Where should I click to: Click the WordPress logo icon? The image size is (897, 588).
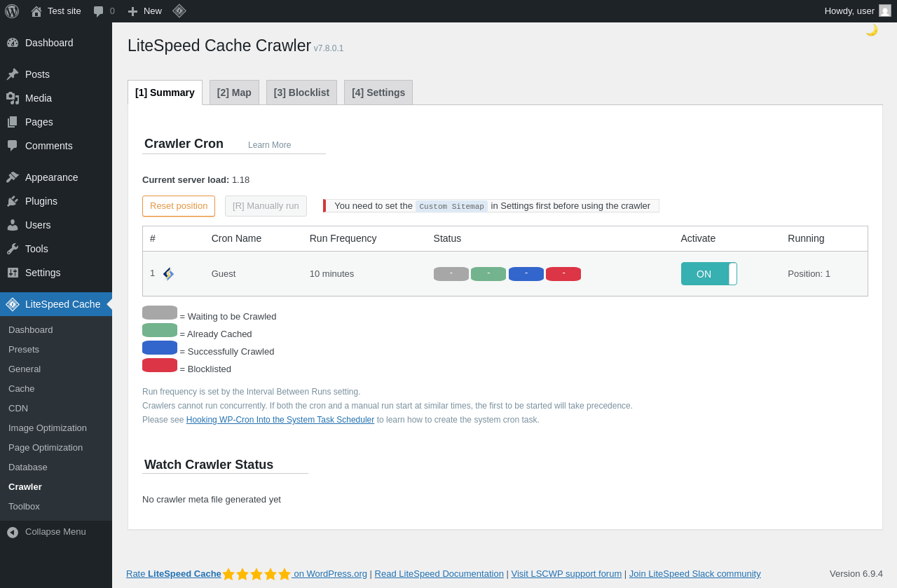[12, 11]
